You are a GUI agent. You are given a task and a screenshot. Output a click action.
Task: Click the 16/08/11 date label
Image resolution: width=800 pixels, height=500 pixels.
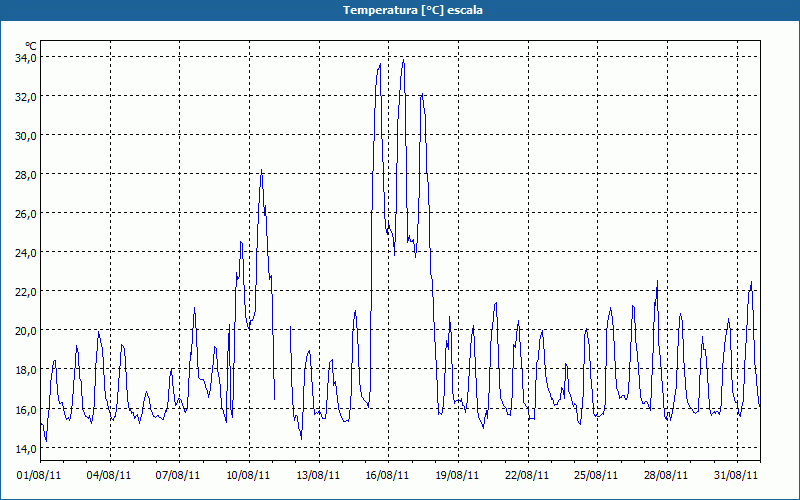[x=387, y=475]
